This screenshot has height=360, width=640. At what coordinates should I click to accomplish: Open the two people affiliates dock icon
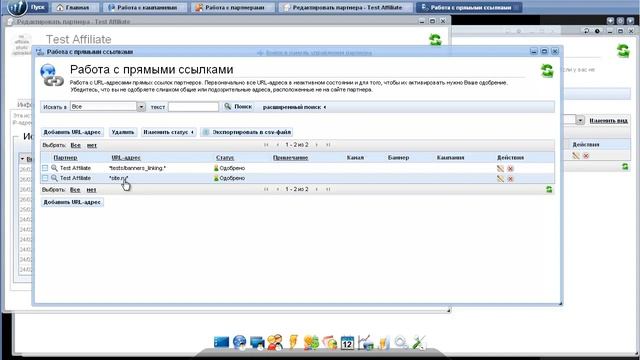275,342
